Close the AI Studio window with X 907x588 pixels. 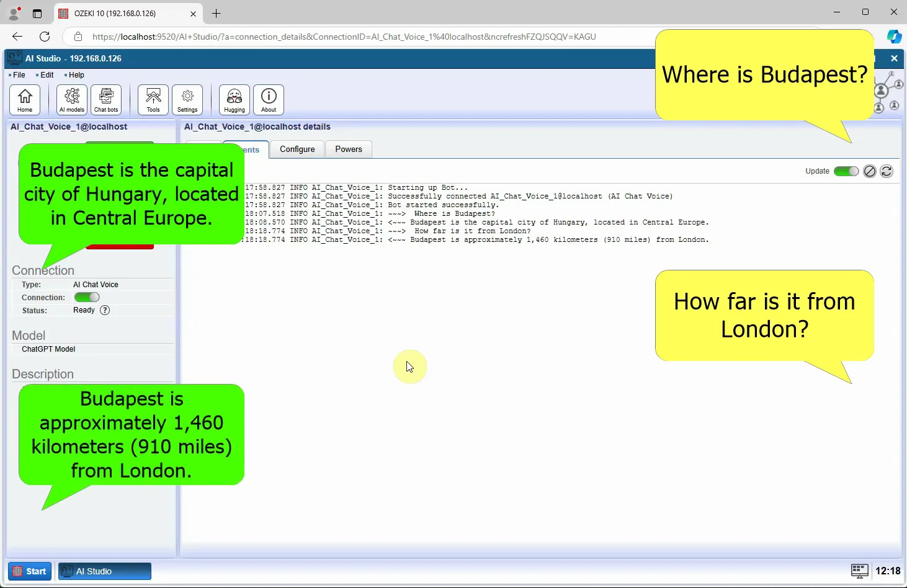click(894, 58)
